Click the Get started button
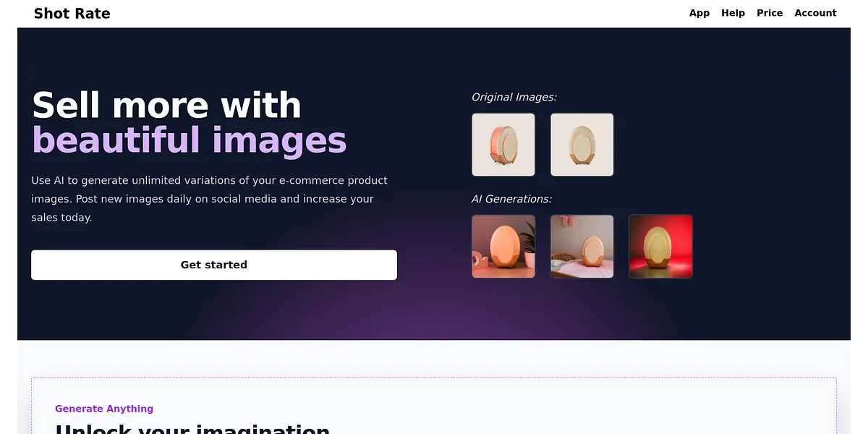The height and width of the screenshot is (434, 868). coord(214,265)
